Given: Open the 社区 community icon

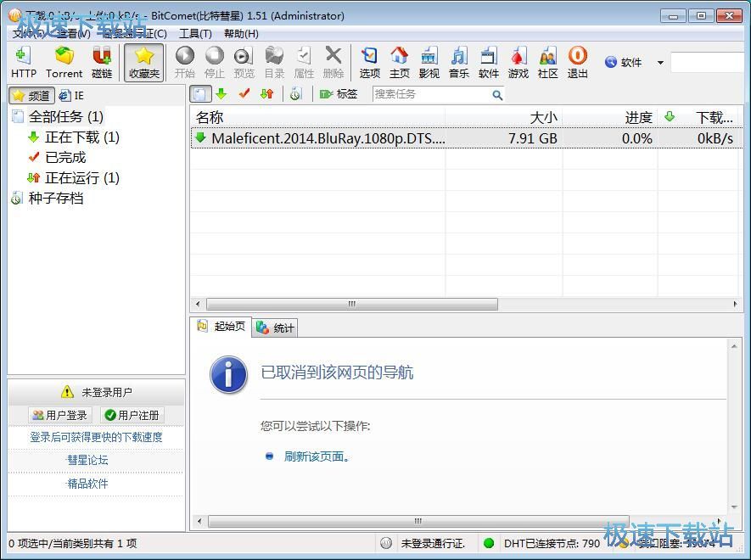Looking at the screenshot, I should point(548,62).
